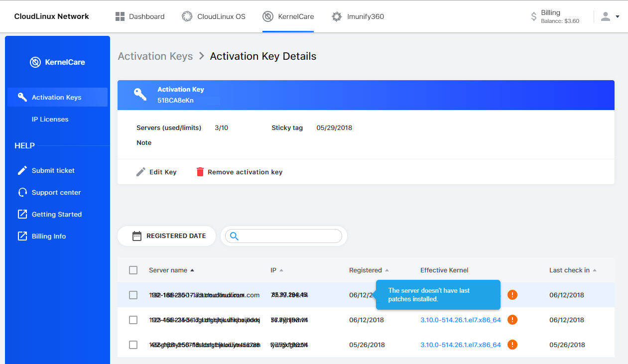Click the external link icon for Getting Started

tap(22, 214)
